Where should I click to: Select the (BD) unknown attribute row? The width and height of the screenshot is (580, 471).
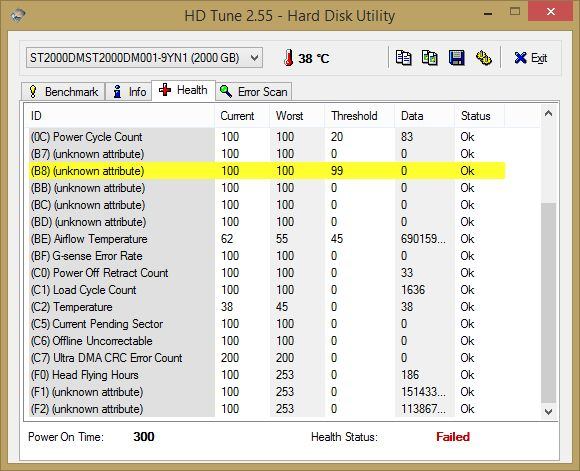(x=267, y=222)
